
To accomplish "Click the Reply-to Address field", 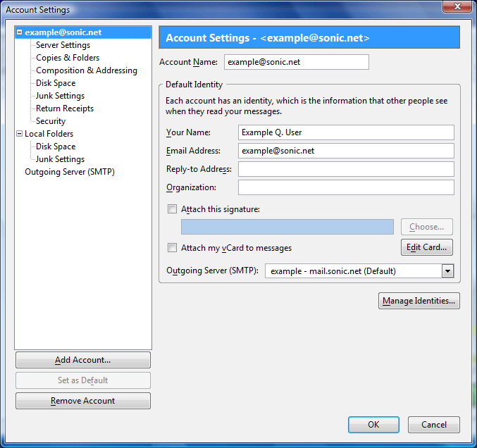I will tap(346, 169).
